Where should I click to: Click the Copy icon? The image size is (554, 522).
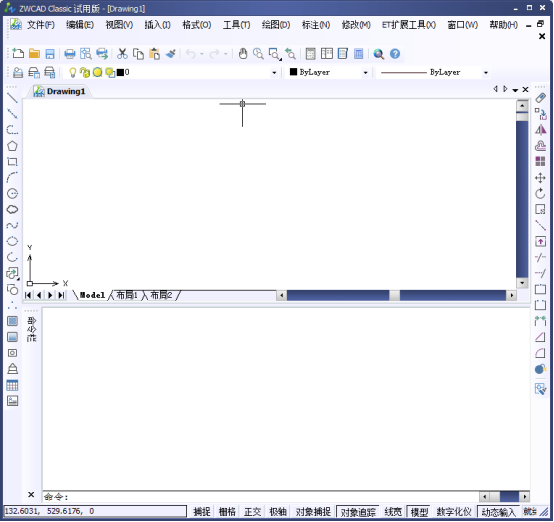click(x=138, y=54)
